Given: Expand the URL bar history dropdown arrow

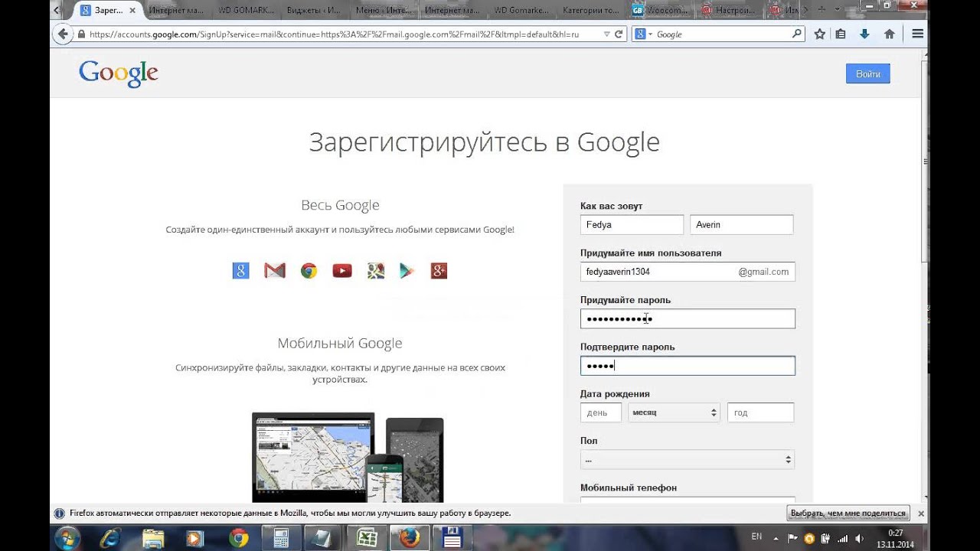Looking at the screenshot, I should click(x=606, y=34).
